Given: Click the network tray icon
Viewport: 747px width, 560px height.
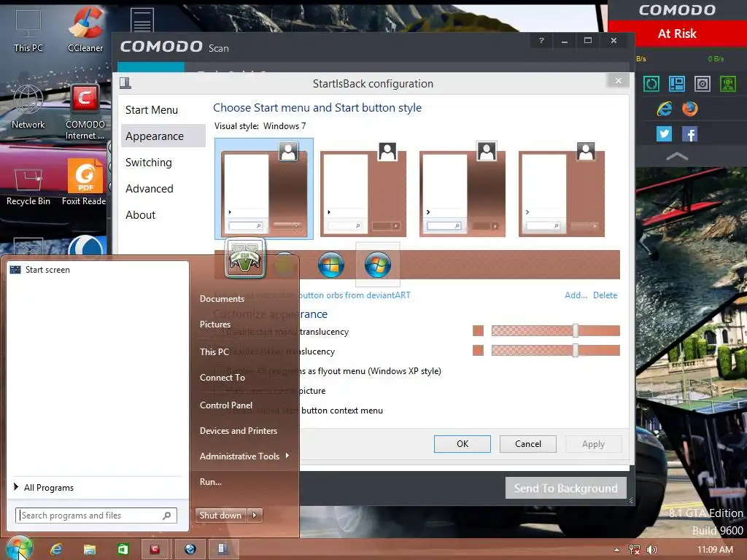Looking at the screenshot, I should (634, 550).
